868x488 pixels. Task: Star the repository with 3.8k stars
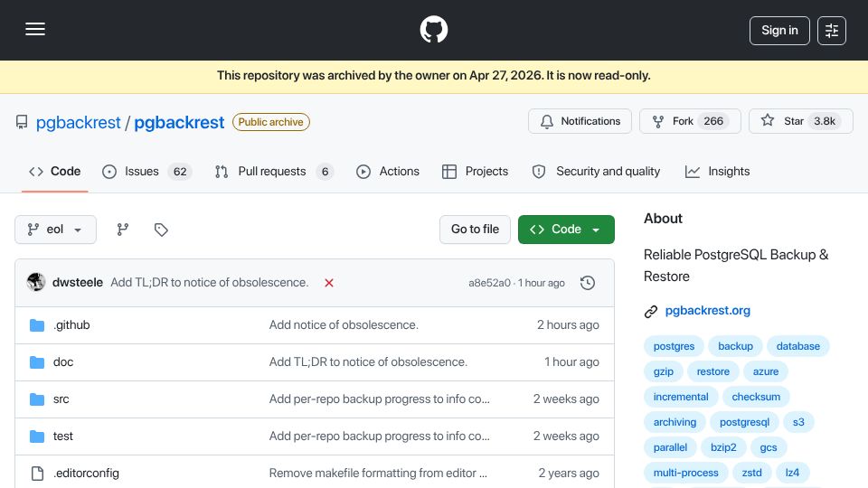[800, 121]
